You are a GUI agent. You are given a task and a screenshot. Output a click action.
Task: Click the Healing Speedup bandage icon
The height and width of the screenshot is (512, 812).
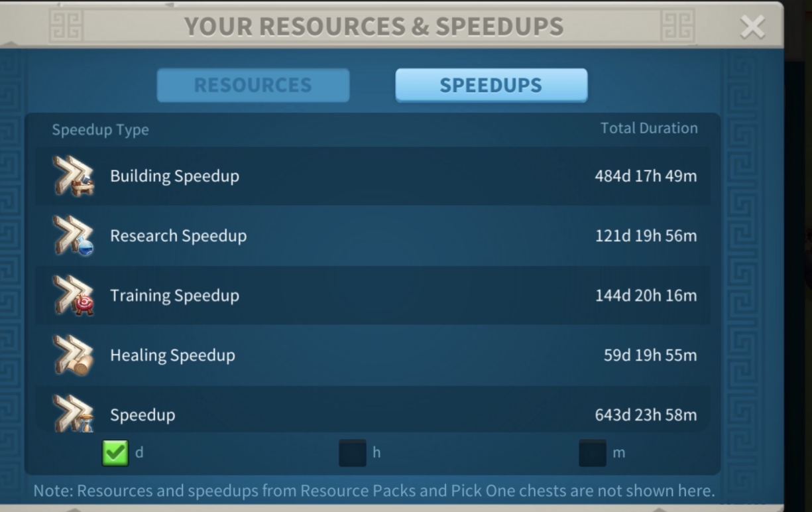(x=74, y=355)
